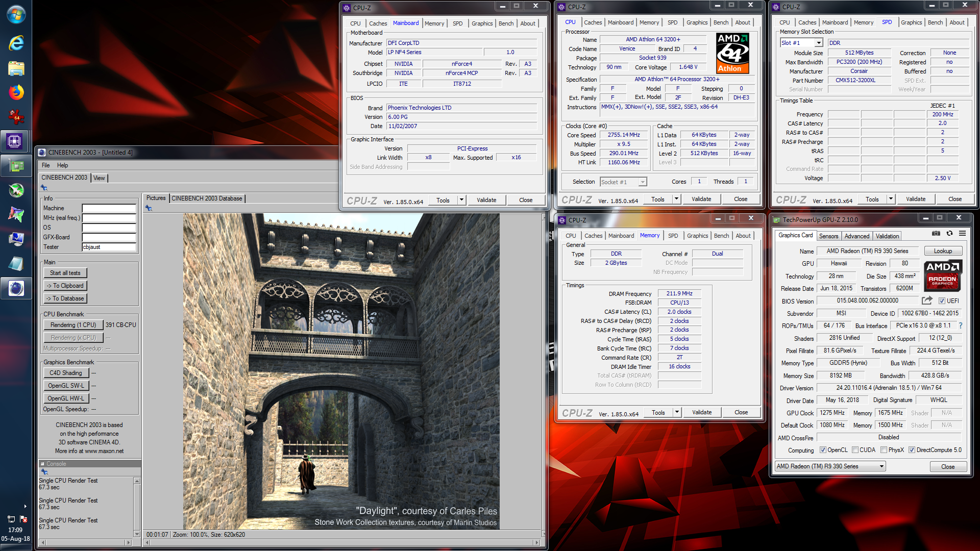Click the GPU-Z refresh arrows icon
980x551 pixels.
pos(949,233)
